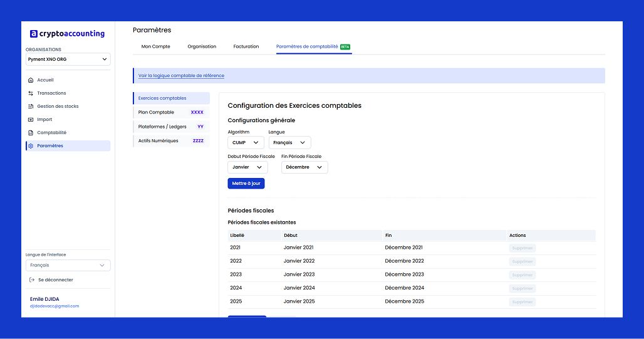Go to Transactions in the sidebar
Viewport: 644px width, 339px height.
[68, 93]
